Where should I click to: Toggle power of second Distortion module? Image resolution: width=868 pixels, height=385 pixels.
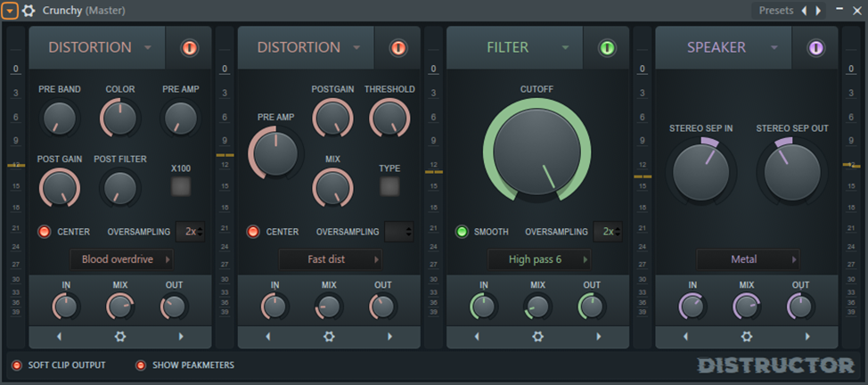point(398,48)
